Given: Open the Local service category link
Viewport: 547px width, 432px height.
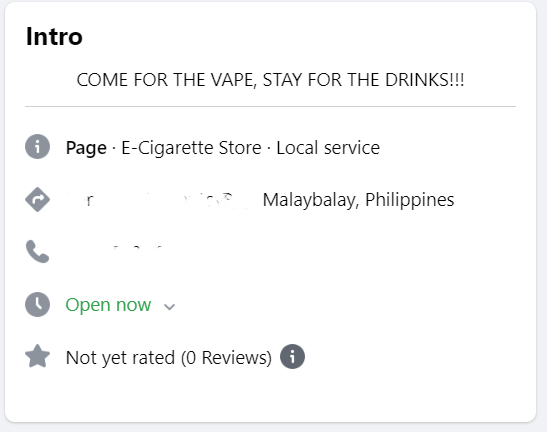Looking at the screenshot, I should [x=328, y=148].
